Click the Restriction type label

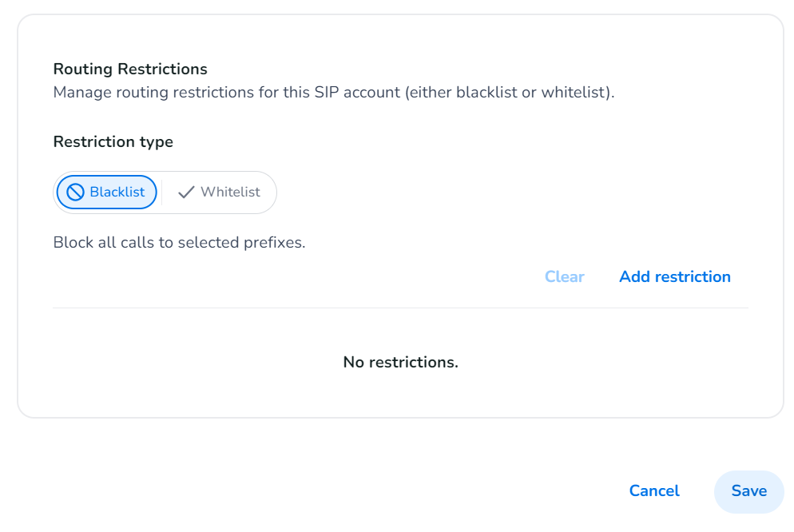[x=113, y=141]
